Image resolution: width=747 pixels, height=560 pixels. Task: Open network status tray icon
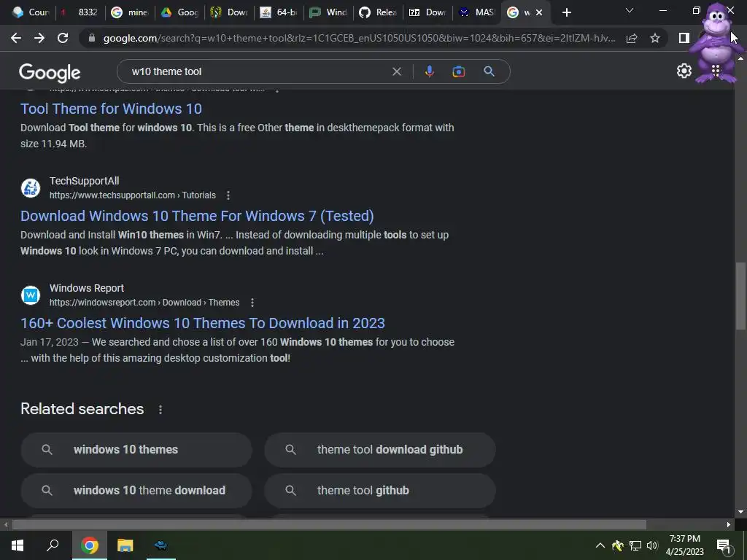635,545
